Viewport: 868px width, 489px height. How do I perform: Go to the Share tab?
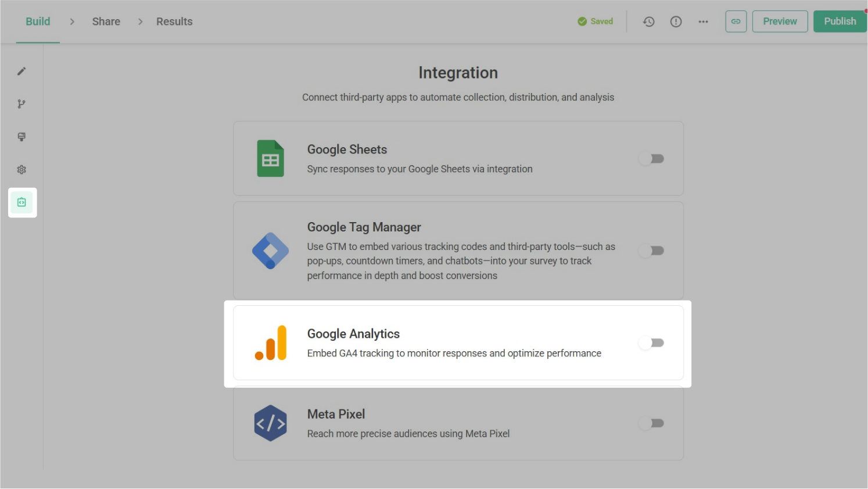(106, 22)
